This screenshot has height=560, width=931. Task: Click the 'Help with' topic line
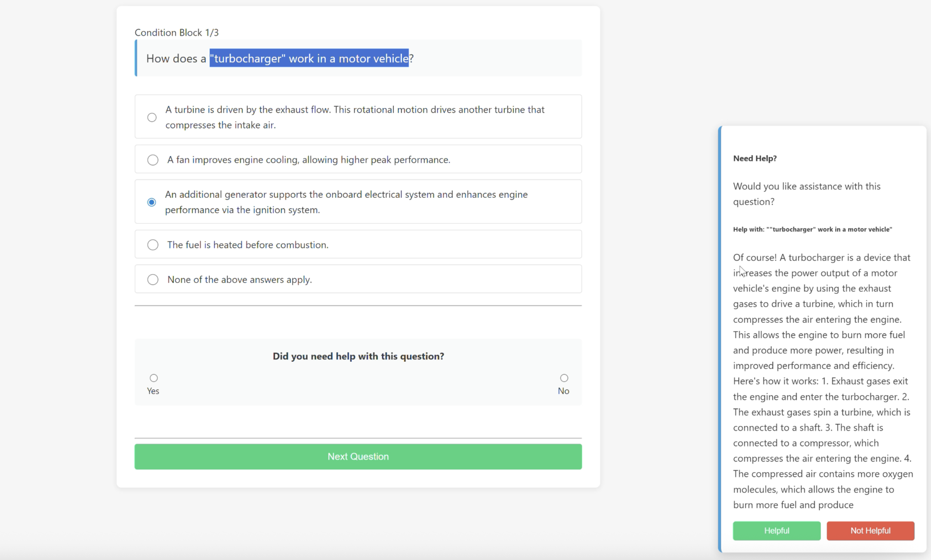(x=812, y=229)
